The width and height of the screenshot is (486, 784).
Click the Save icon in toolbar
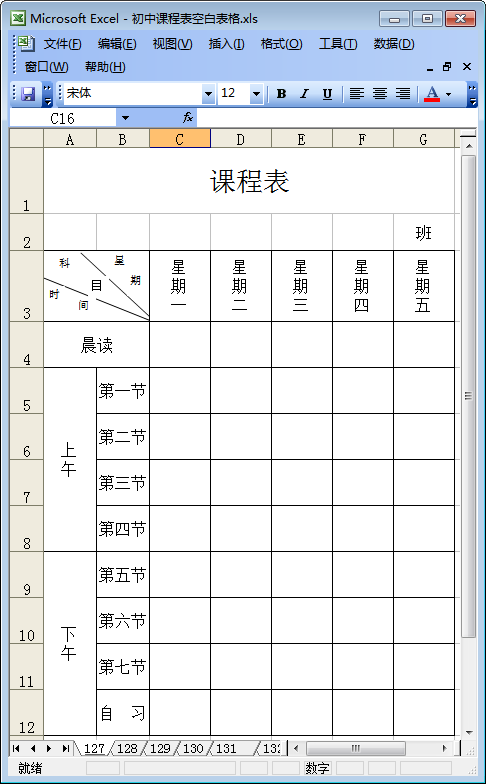pos(28,94)
